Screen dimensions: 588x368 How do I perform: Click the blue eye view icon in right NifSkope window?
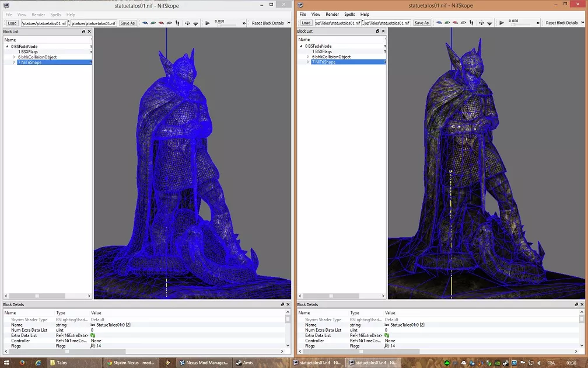(x=439, y=23)
